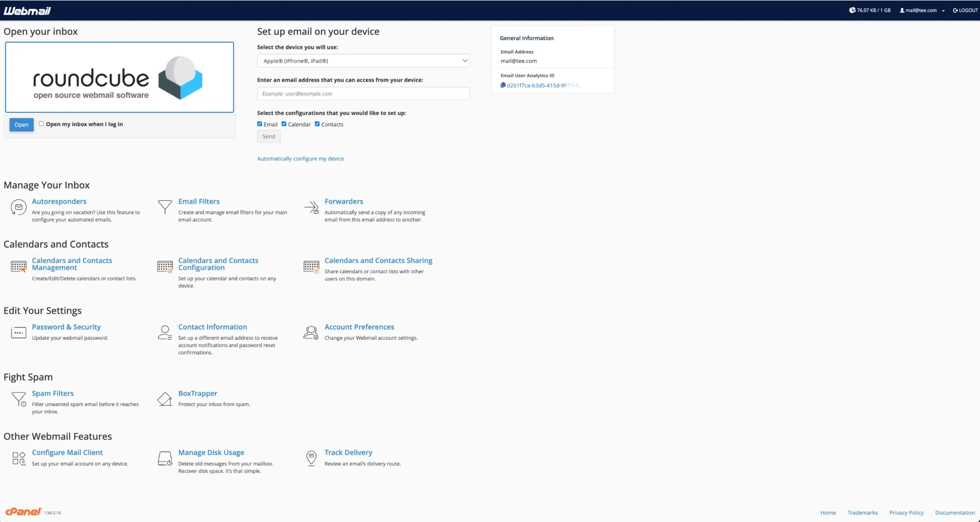The image size is (980, 522).
Task: Open the Configure Mail Client link
Action: click(x=67, y=452)
